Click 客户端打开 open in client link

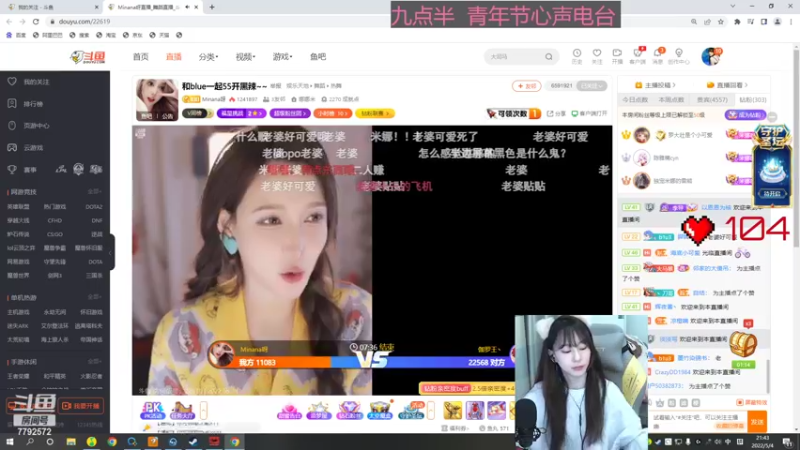pyautogui.click(x=589, y=113)
